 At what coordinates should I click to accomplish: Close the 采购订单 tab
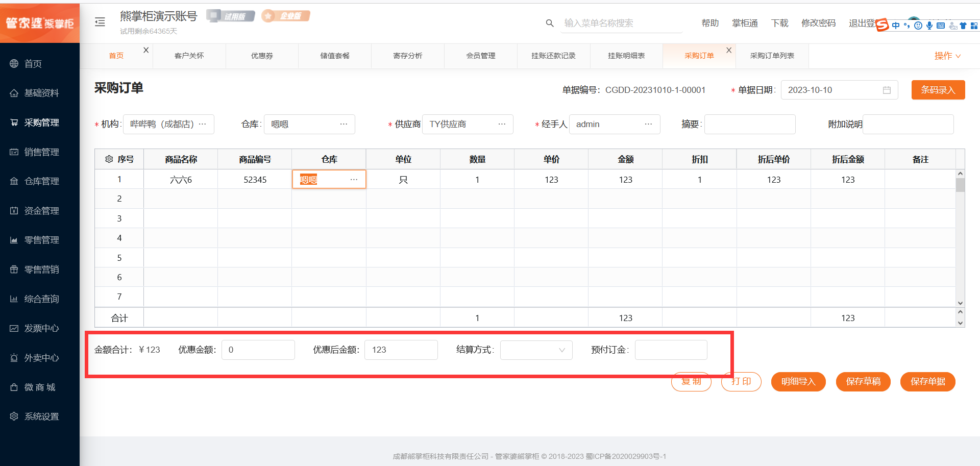[729, 50]
